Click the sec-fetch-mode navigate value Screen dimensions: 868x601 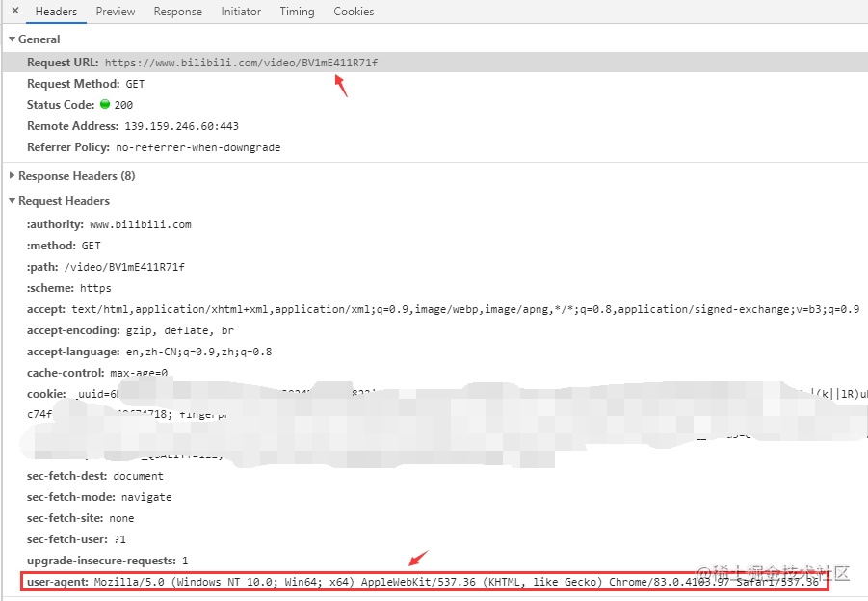pyautogui.click(x=146, y=497)
